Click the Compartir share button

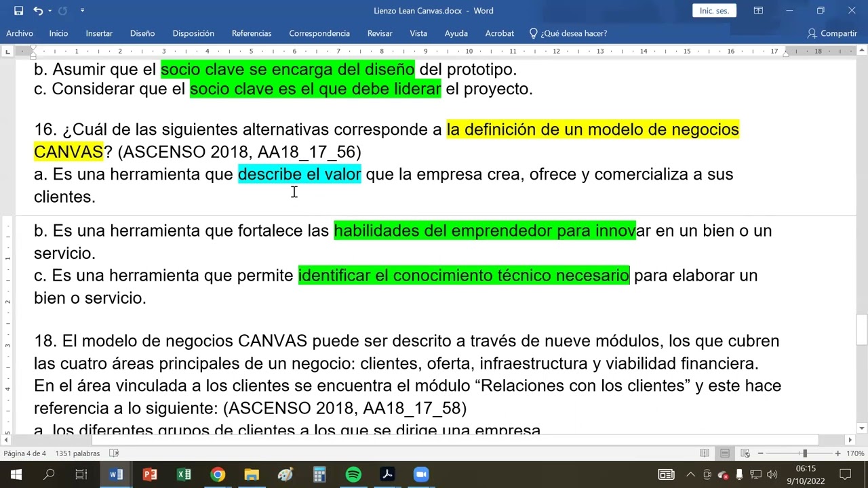tap(832, 33)
